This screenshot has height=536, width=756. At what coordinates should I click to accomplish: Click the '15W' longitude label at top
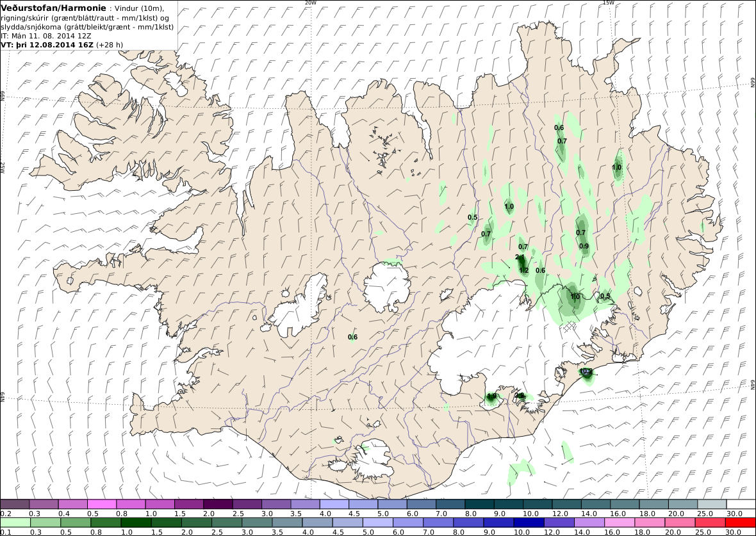coord(609,3)
